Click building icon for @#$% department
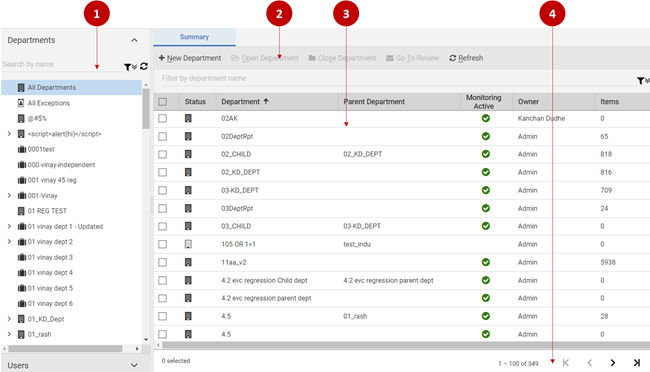 (x=21, y=119)
